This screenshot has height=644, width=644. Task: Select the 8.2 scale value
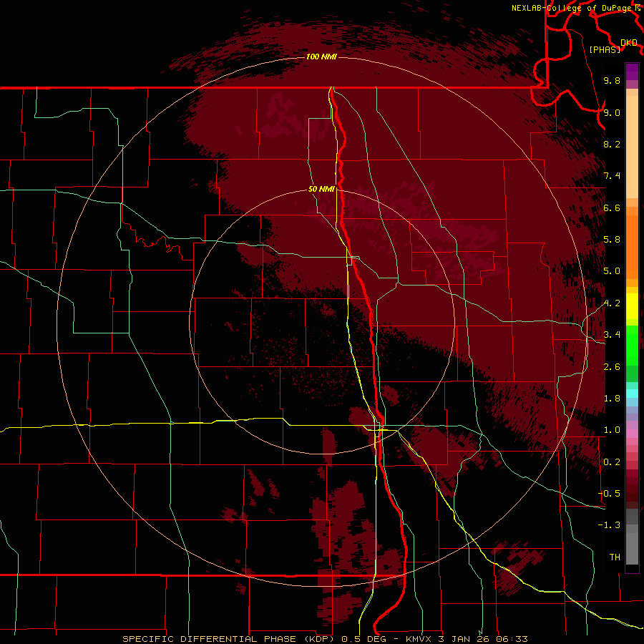pos(612,144)
